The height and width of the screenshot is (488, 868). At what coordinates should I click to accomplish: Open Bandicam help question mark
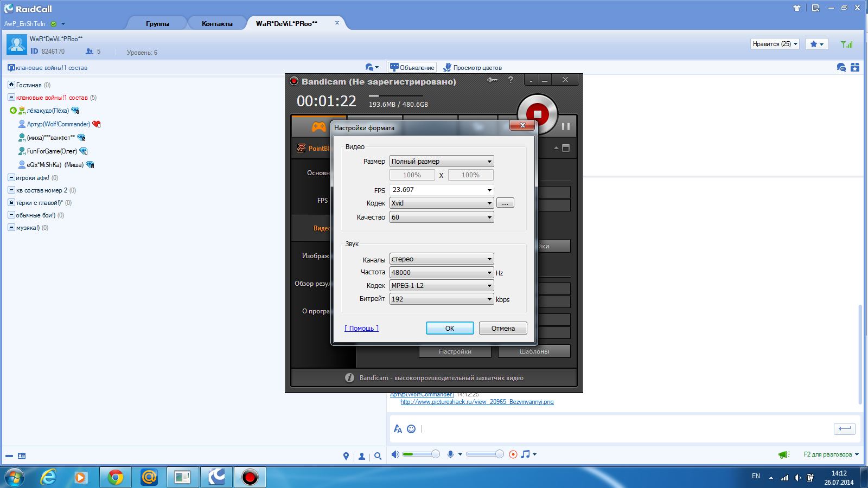[510, 80]
